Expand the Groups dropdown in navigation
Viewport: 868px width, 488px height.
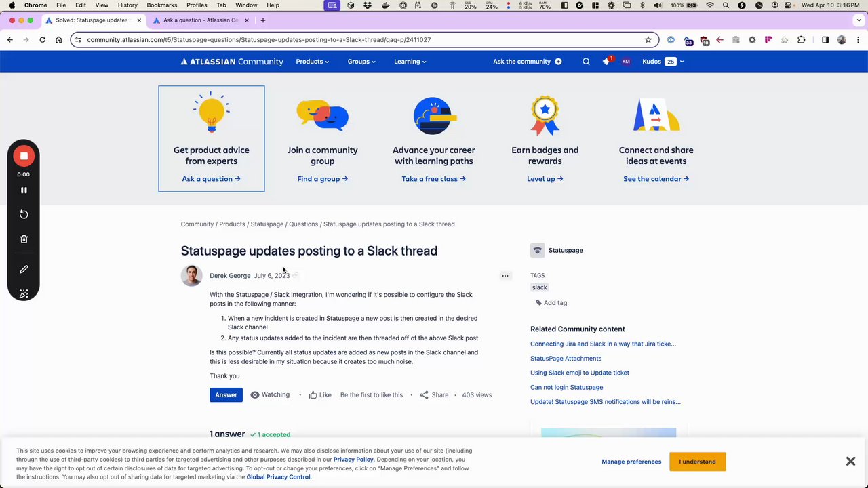tap(361, 62)
